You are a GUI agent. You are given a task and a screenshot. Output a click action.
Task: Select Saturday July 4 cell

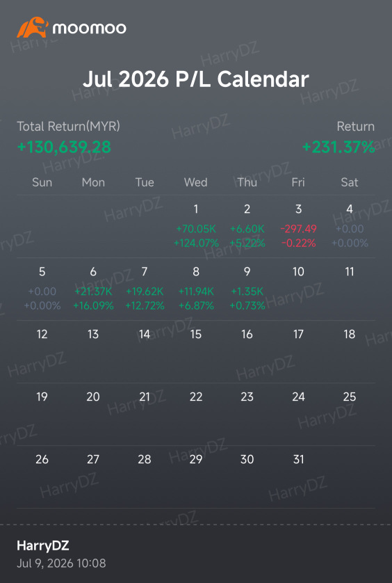click(x=350, y=226)
